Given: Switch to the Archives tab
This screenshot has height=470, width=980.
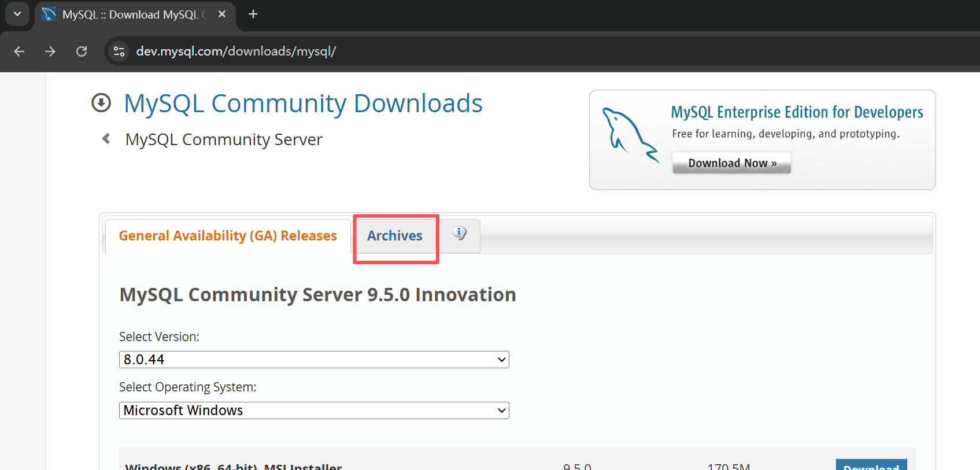Looking at the screenshot, I should pos(395,236).
